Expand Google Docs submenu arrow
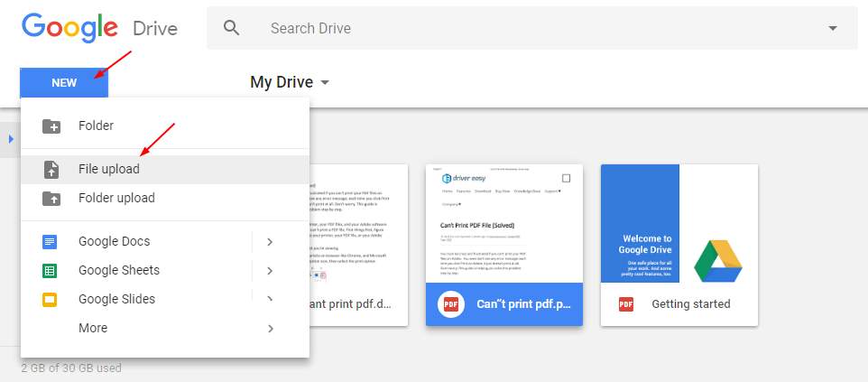The width and height of the screenshot is (868, 382). coord(270,242)
